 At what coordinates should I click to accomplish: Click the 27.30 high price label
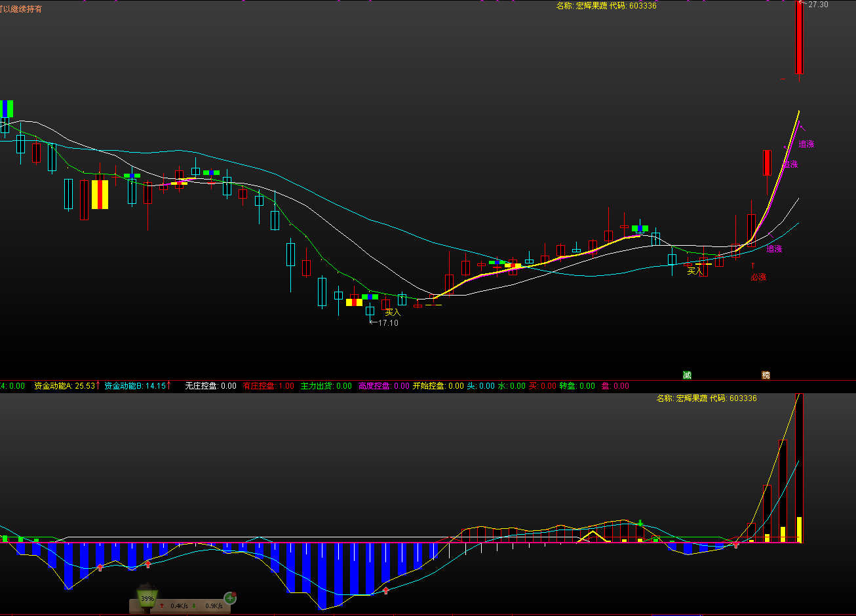818,4
